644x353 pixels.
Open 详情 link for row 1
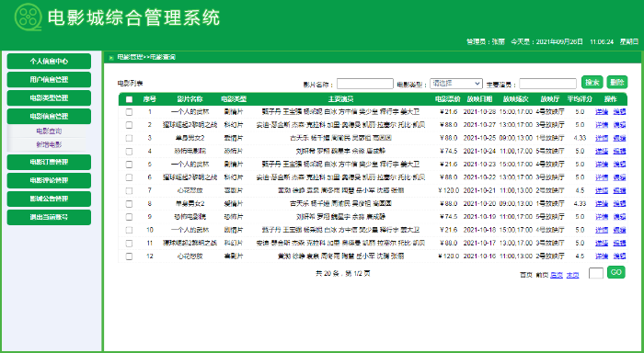click(x=602, y=111)
